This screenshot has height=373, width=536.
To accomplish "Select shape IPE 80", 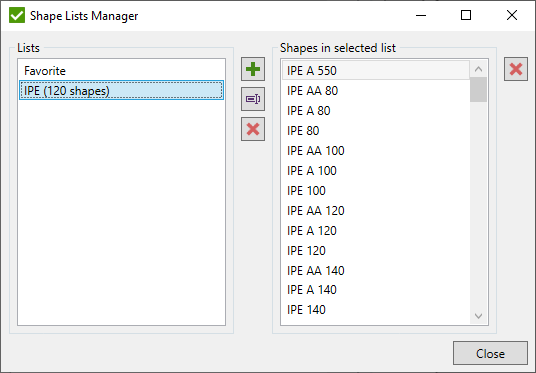I will pos(376,131).
